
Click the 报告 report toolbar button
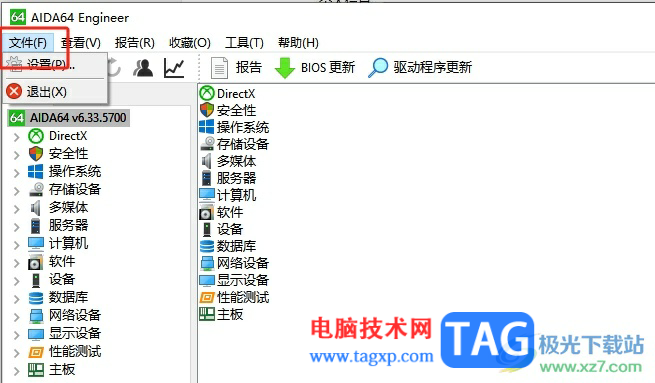click(x=236, y=68)
